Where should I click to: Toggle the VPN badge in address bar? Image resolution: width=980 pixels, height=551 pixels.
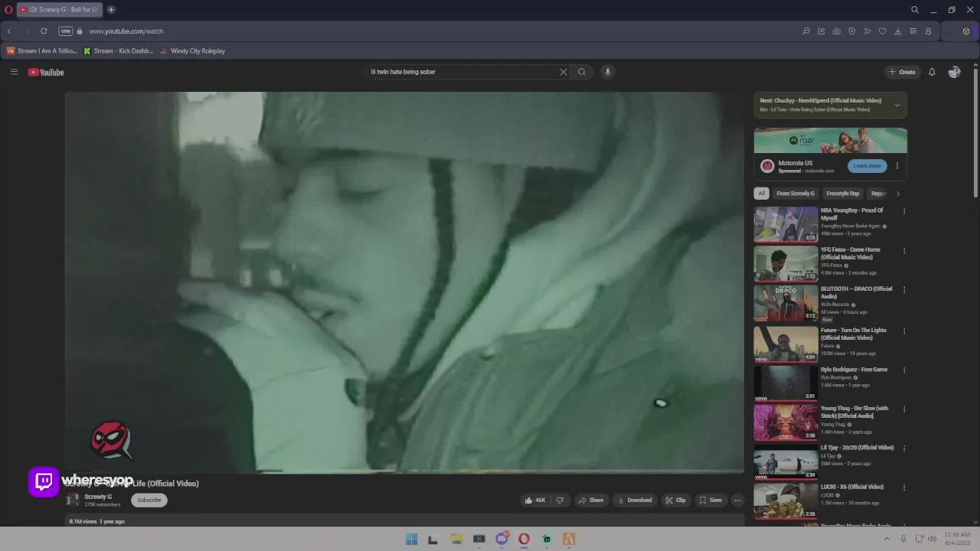point(66,31)
